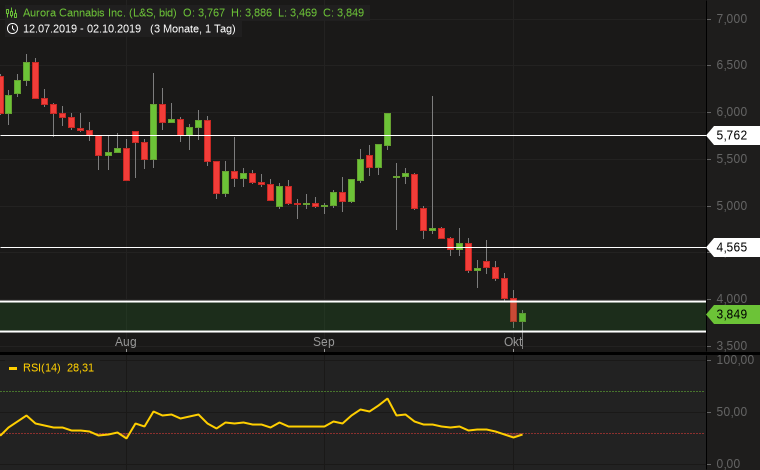Image resolution: width=760 pixels, height=470 pixels.
Task: Click the '(3 Monate, 1 Tag)' period label
Action: click(x=193, y=29)
